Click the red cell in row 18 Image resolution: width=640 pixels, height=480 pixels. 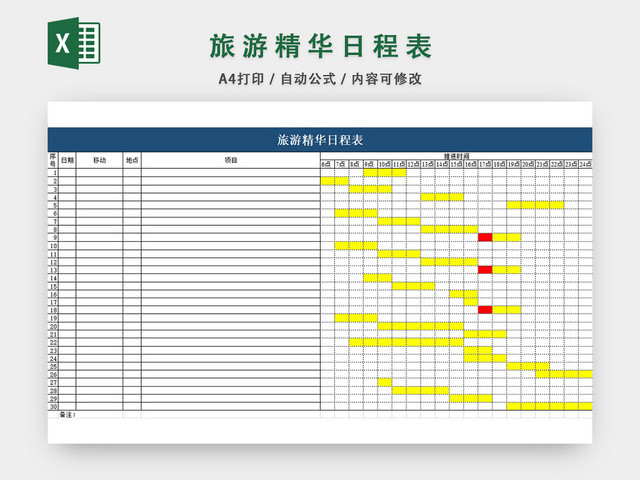[485, 310]
